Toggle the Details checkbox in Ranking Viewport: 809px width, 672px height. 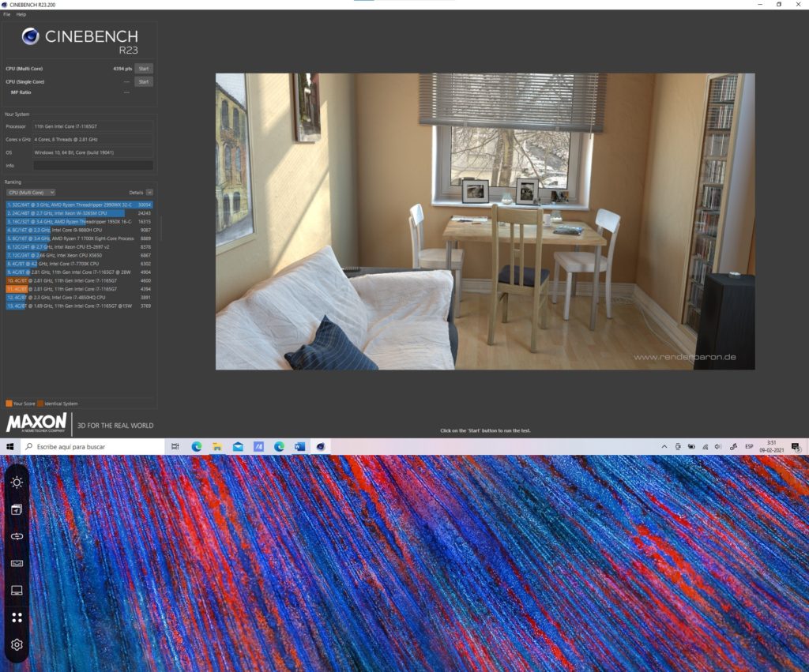[x=149, y=192]
